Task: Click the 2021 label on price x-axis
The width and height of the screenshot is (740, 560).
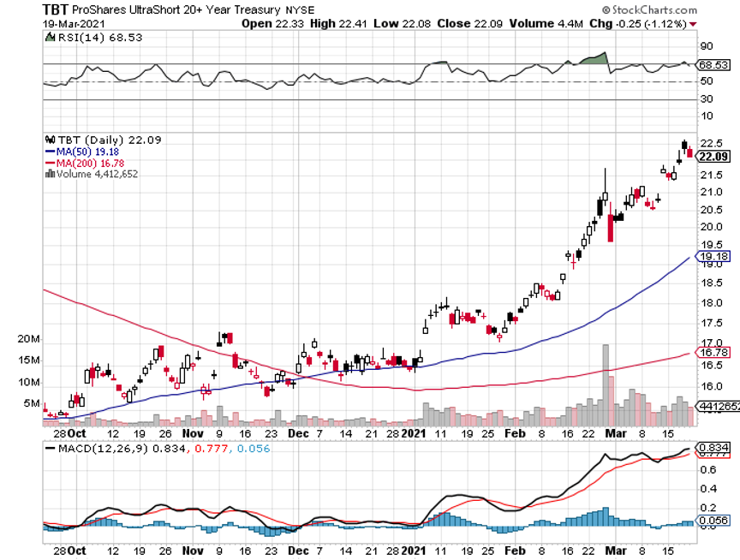Action: [x=414, y=433]
